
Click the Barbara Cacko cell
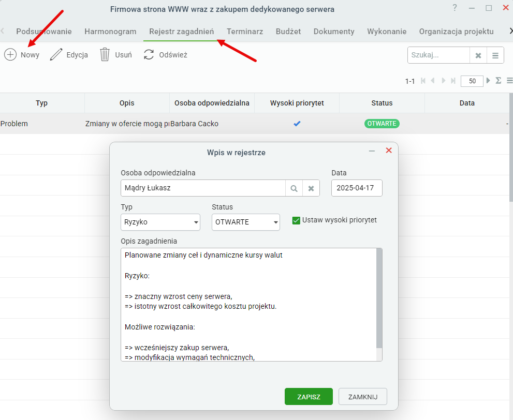coord(212,124)
